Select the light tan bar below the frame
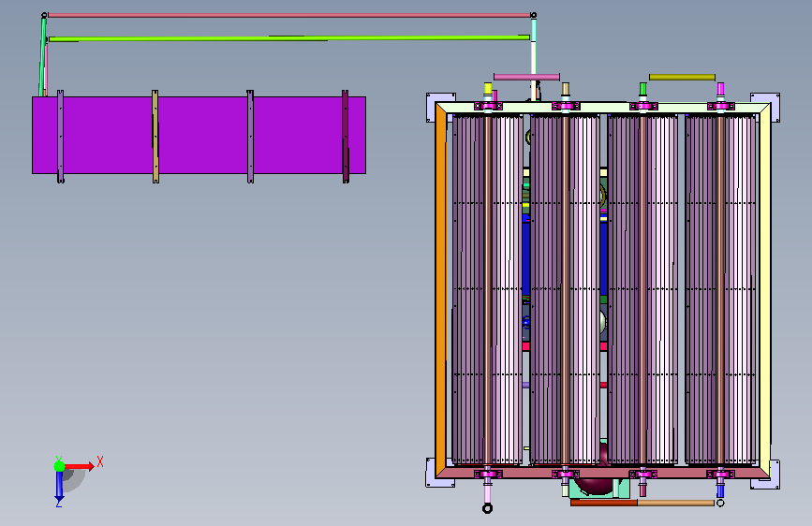 676,503
